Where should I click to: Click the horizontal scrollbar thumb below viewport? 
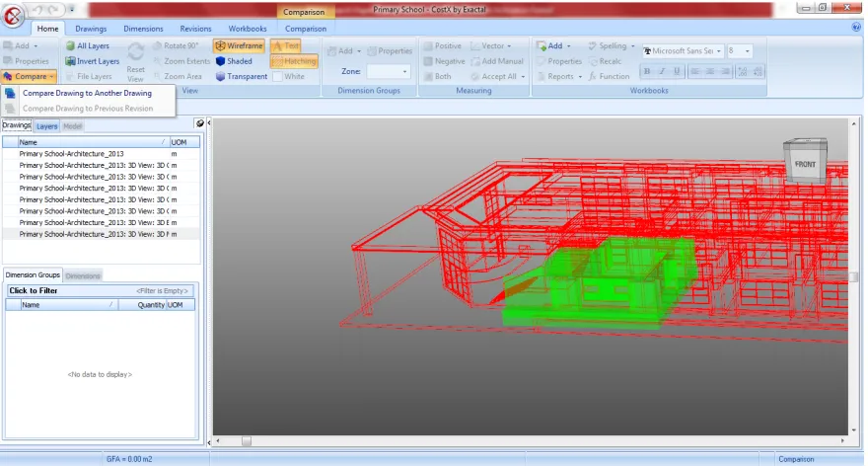[x=247, y=441]
